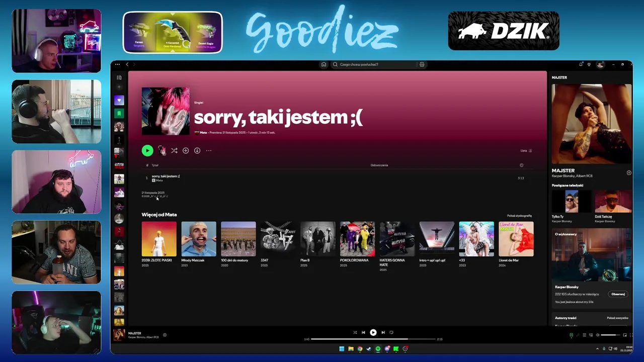Add the playing MAJSTER track from bottom bar

point(165,335)
